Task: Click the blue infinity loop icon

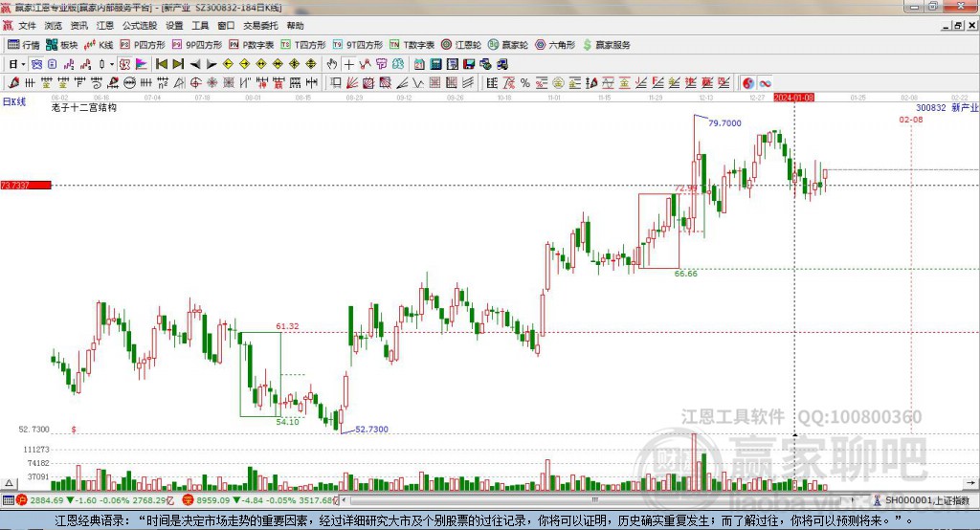Action: pos(765,82)
